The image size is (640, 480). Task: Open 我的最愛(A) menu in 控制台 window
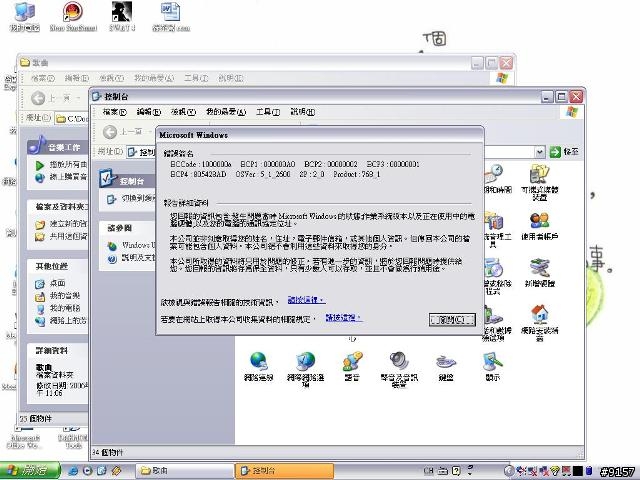coord(226,112)
